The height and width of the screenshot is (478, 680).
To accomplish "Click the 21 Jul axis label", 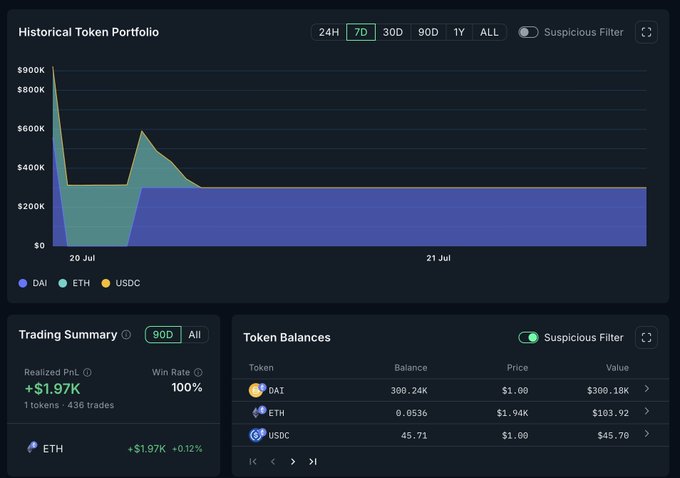I will pyautogui.click(x=438, y=258).
